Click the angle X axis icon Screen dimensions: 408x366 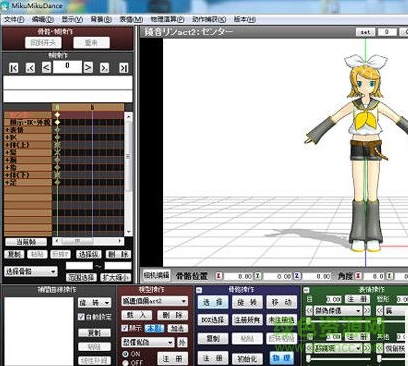(358, 276)
